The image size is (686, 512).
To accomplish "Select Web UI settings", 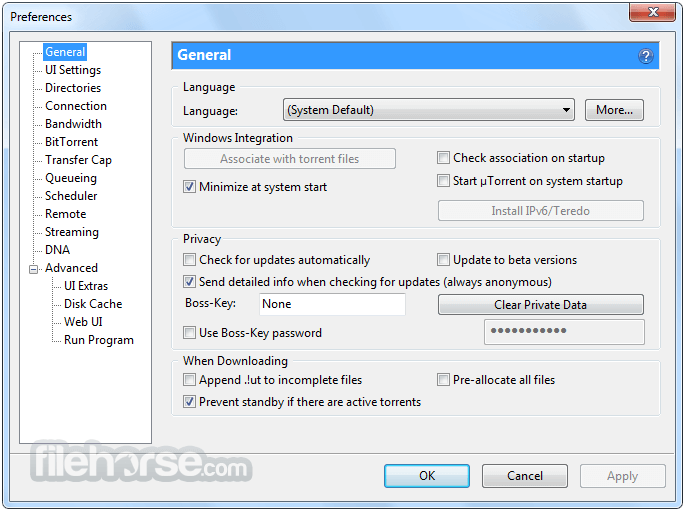I will [x=83, y=322].
